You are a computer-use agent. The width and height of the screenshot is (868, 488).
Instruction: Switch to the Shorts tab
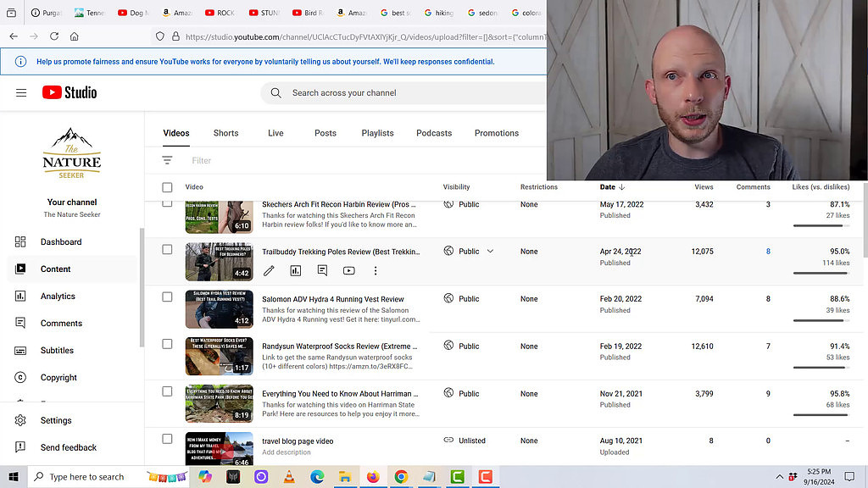(225, 133)
